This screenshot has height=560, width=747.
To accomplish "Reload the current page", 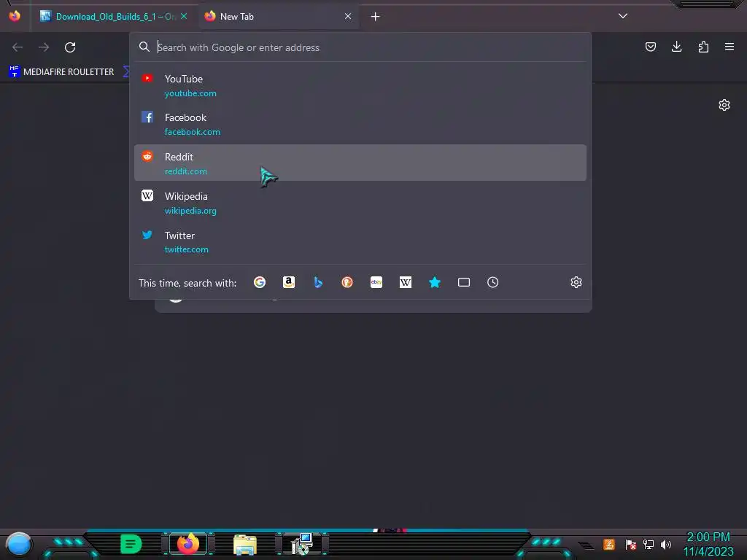I will pyautogui.click(x=70, y=47).
